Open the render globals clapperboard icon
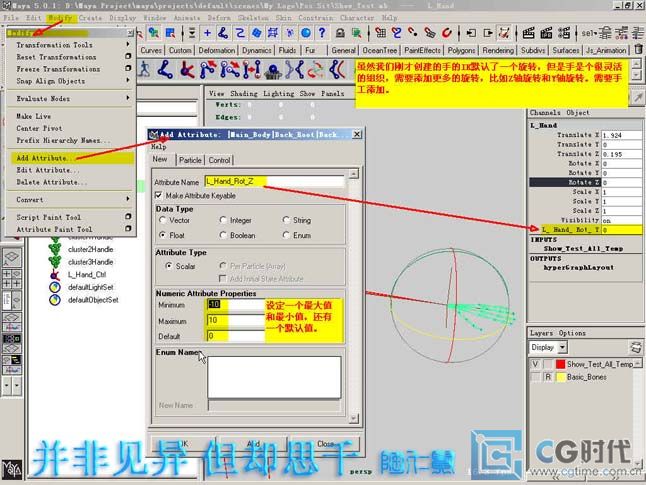Screen dimensions: 646x485 [x=564, y=33]
